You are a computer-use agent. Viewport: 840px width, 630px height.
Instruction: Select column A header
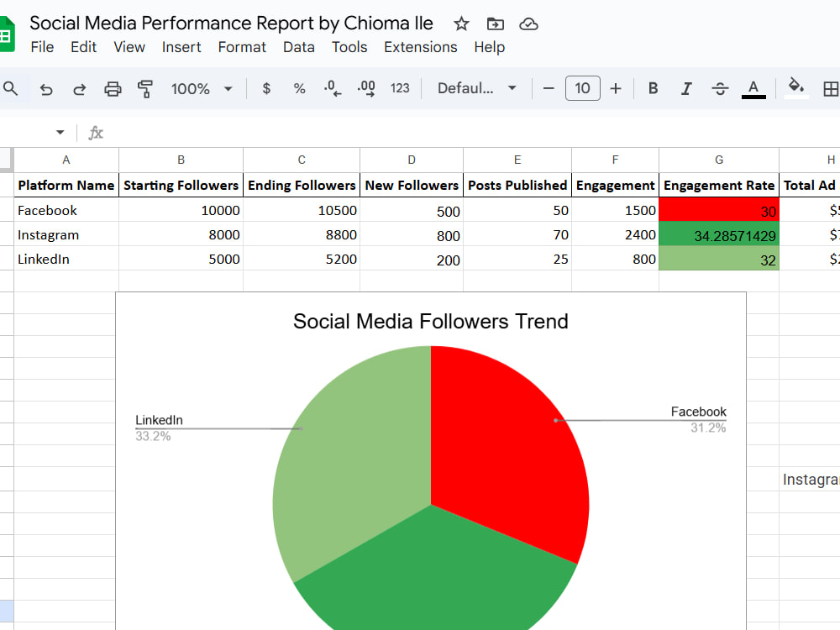tap(66, 160)
